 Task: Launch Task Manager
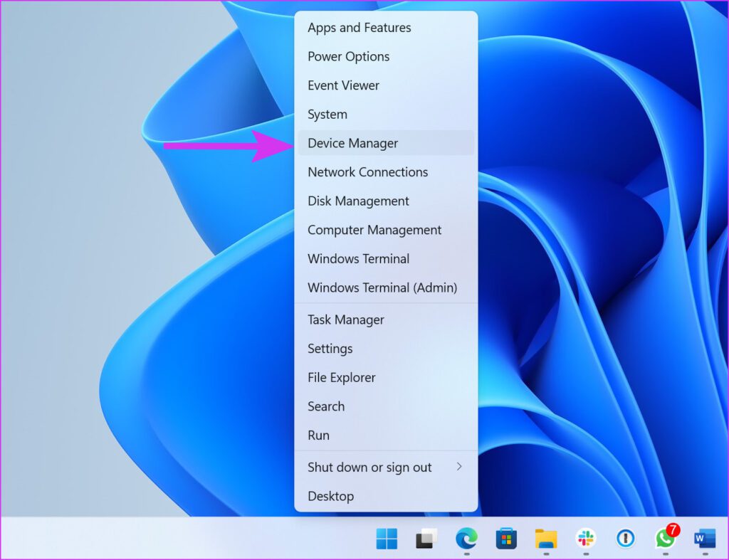click(345, 319)
